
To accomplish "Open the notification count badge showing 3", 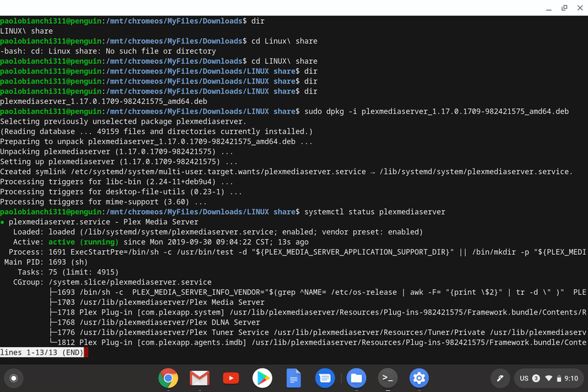I will [536, 378].
